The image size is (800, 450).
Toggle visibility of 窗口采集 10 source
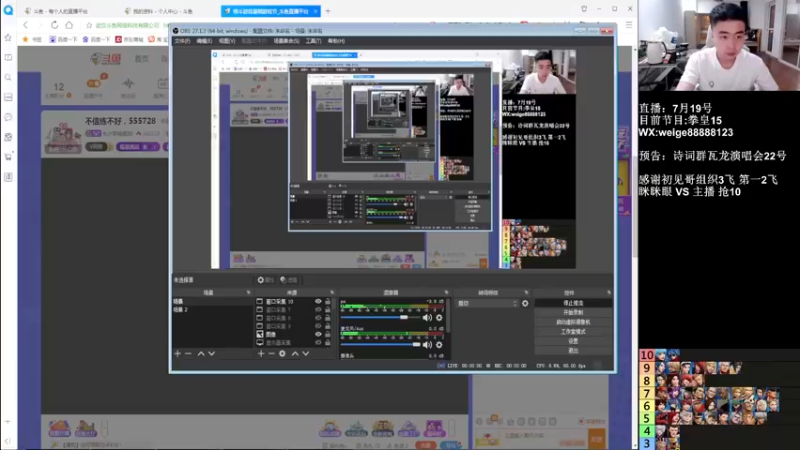pyautogui.click(x=318, y=302)
